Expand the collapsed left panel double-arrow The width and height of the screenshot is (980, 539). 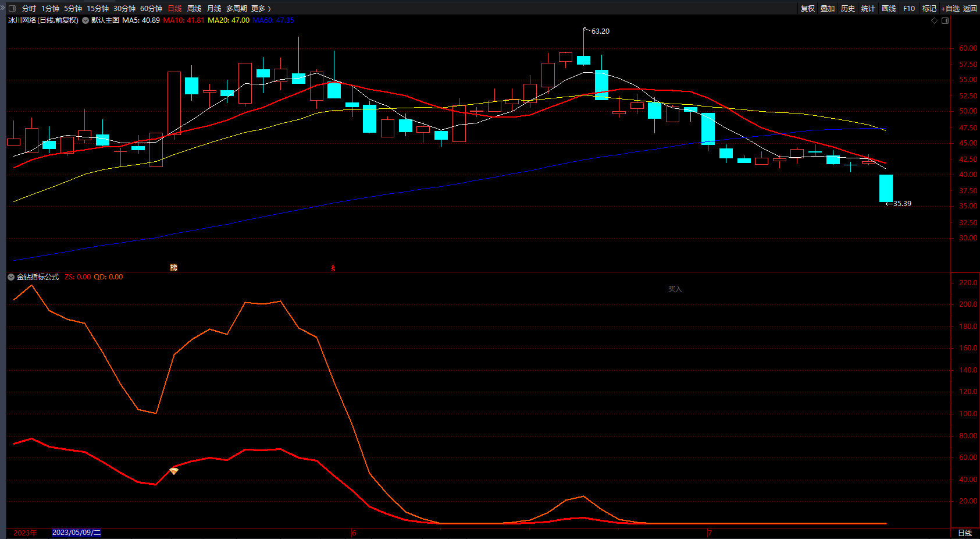point(3,8)
